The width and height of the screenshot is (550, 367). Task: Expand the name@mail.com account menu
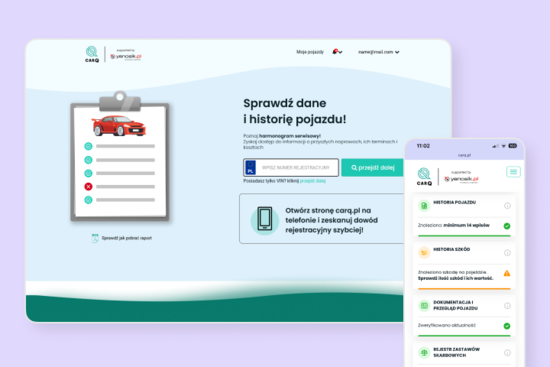tap(378, 52)
